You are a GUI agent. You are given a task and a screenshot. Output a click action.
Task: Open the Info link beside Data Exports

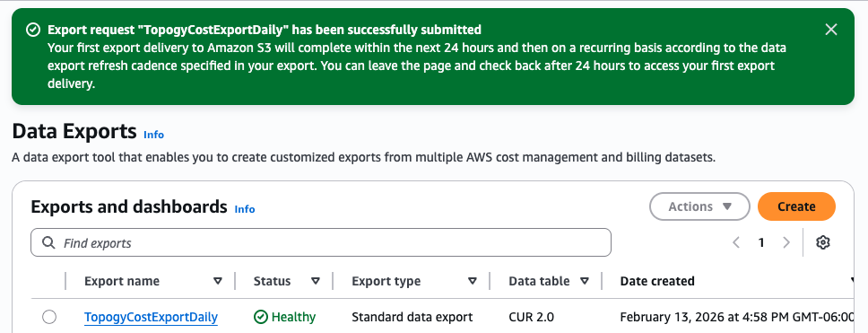coord(154,135)
